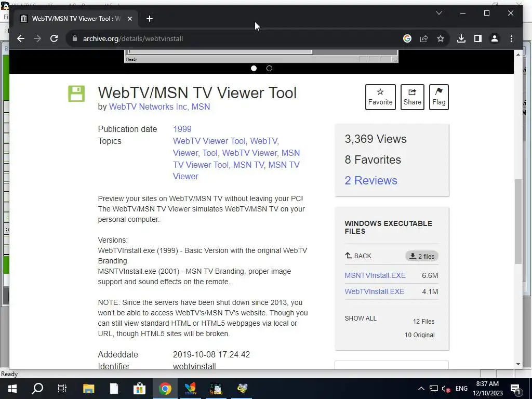532x399 pixels.
Task: Download MSNTVInstall.EXE
Action: click(375, 275)
